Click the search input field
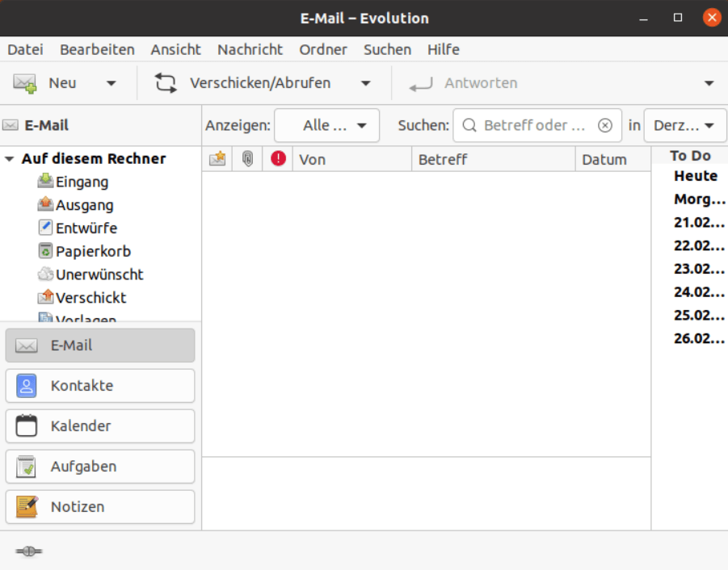 pyautogui.click(x=537, y=125)
